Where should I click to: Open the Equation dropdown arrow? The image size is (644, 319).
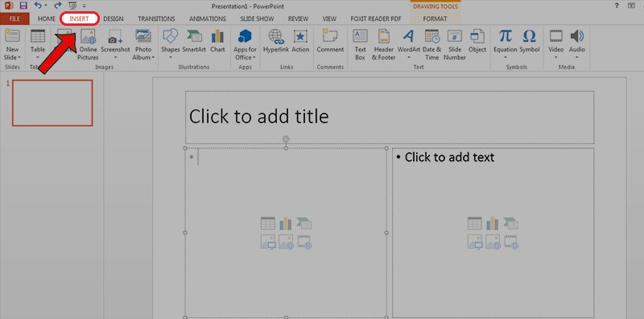point(506,57)
